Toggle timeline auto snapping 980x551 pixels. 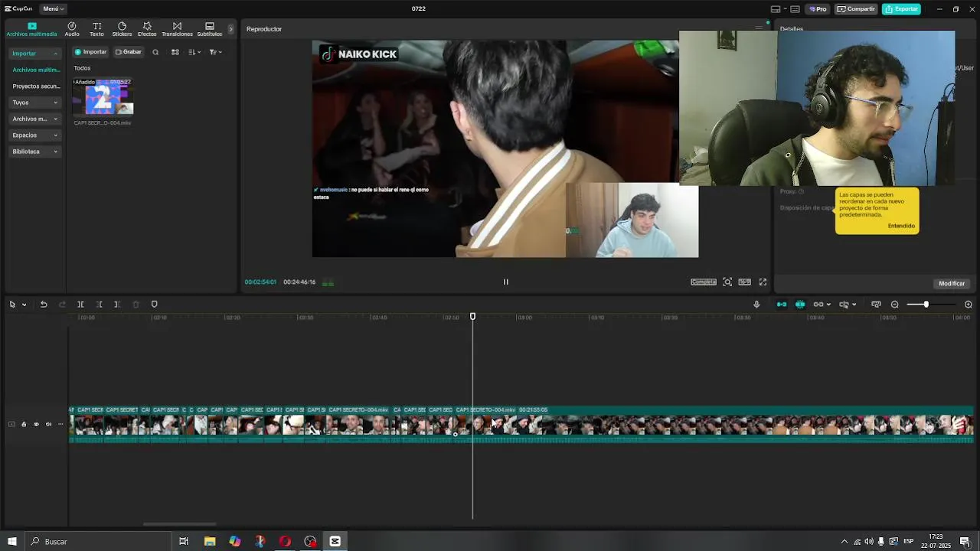(800, 305)
